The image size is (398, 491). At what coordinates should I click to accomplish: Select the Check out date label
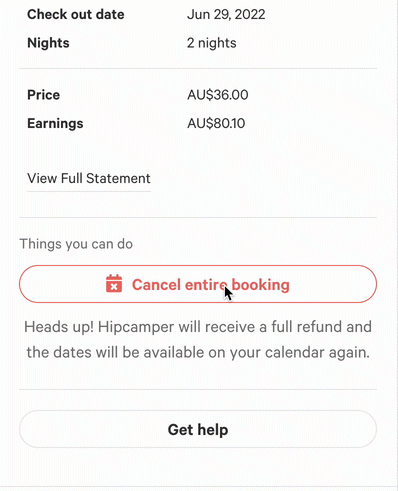(76, 14)
